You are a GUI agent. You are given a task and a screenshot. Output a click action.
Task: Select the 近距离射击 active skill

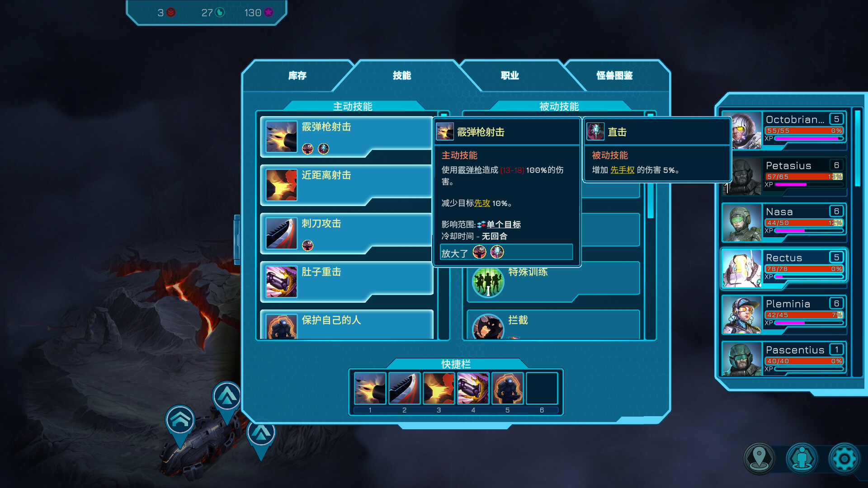coord(346,185)
